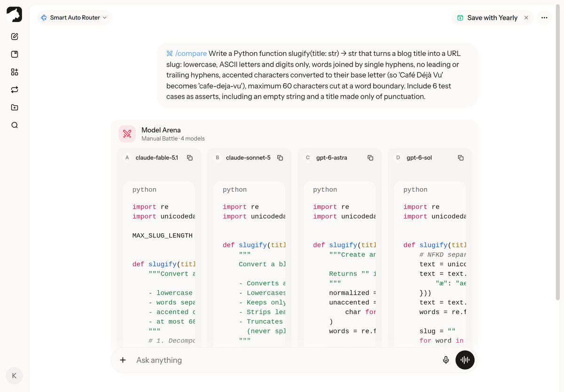This screenshot has width=564, height=392.
Task: Click the Manual Battle · 4 models subtitle
Action: [173, 139]
